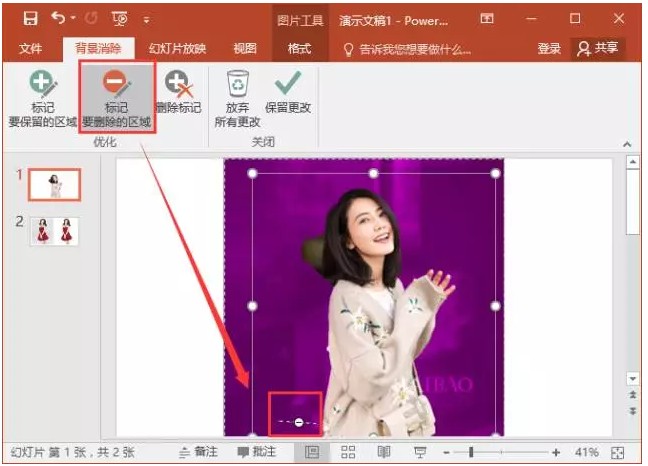Switch to Reading view icon
Image resolution: width=648 pixels, height=466 pixels.
[x=384, y=452]
